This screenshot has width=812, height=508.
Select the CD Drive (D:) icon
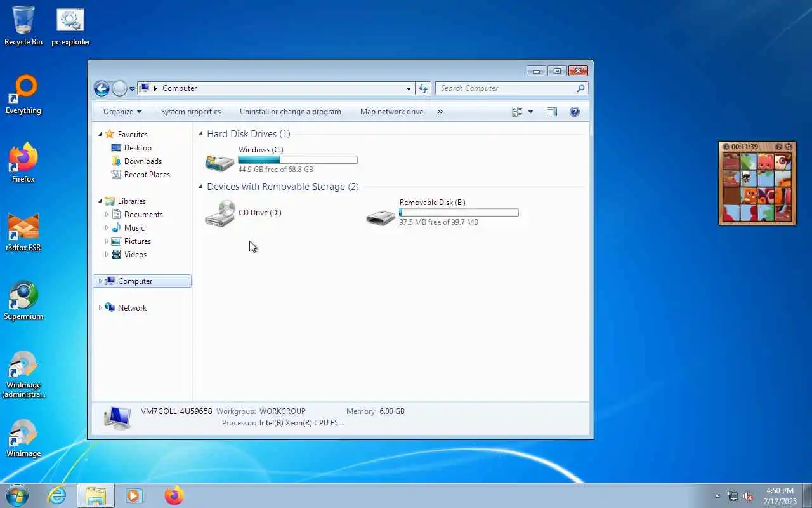[x=219, y=213]
